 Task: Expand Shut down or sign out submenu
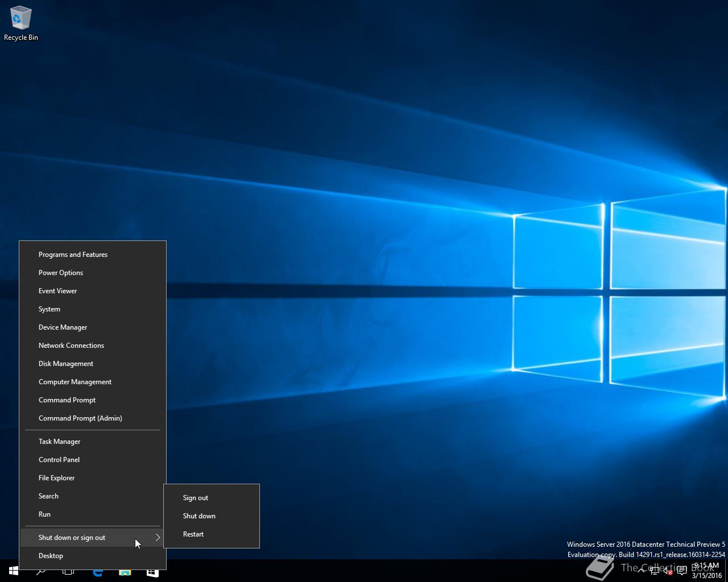pos(93,538)
